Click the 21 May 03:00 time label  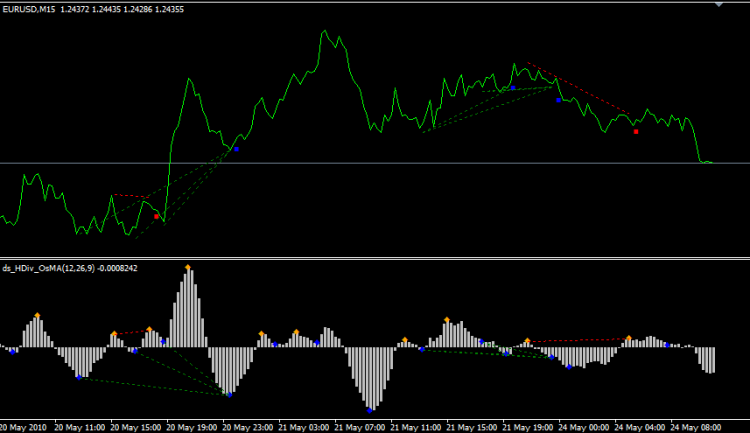(304, 427)
